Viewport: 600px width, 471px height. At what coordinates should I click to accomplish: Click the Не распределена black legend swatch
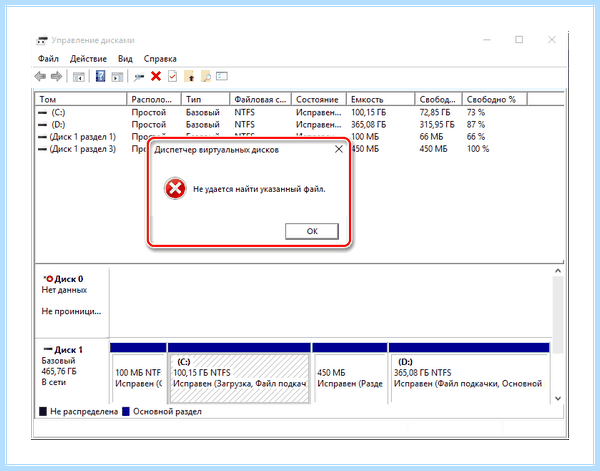click(x=43, y=412)
